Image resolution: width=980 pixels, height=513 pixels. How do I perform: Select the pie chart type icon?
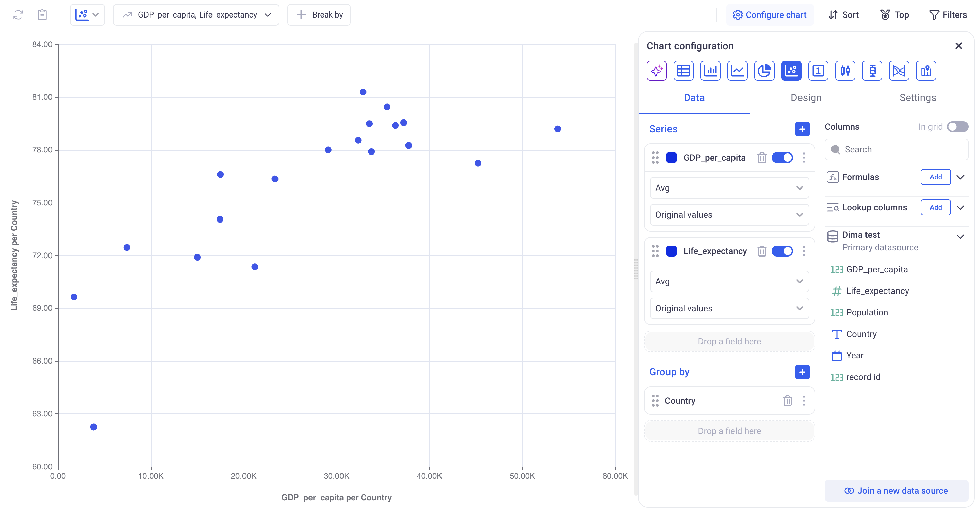pos(764,71)
